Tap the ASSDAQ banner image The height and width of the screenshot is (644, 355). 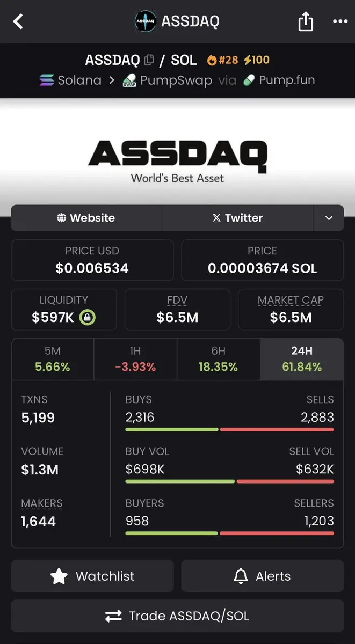pos(177,157)
